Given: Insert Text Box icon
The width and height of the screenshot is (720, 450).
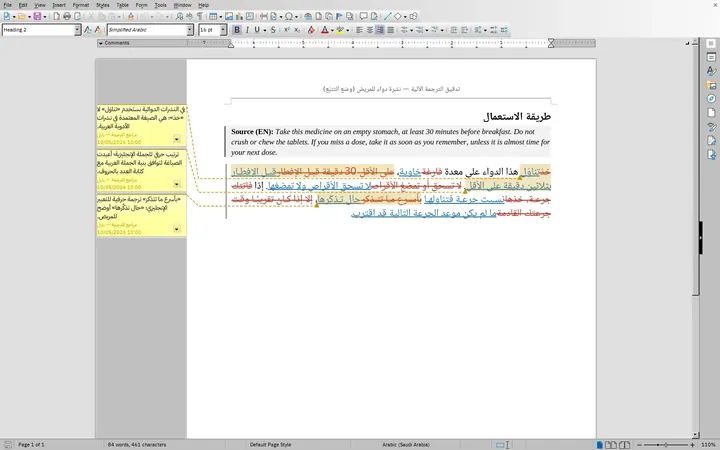Looking at the screenshot, I should click(250, 17).
